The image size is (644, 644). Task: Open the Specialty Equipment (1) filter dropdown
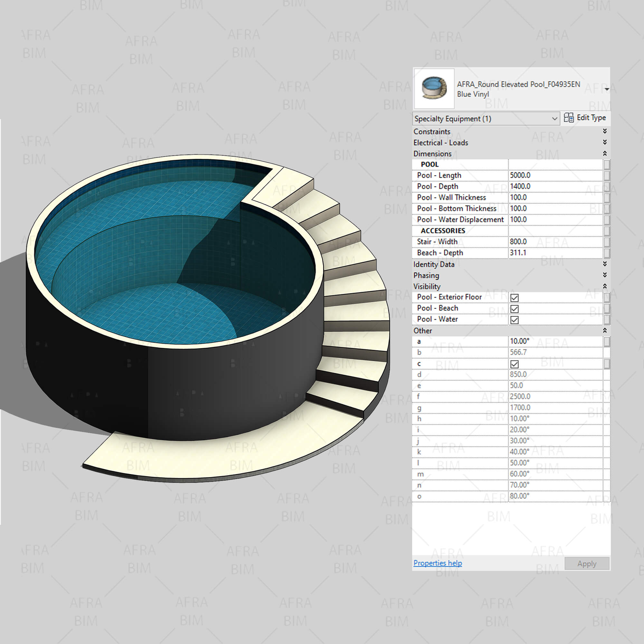tap(554, 119)
